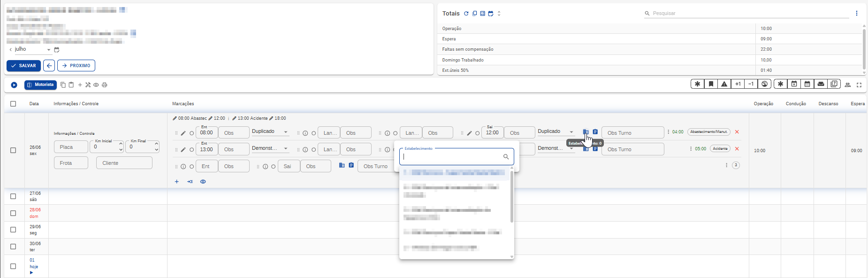Toggle the eye icon in the left toolbar
The width and height of the screenshot is (868, 278).
point(96,85)
